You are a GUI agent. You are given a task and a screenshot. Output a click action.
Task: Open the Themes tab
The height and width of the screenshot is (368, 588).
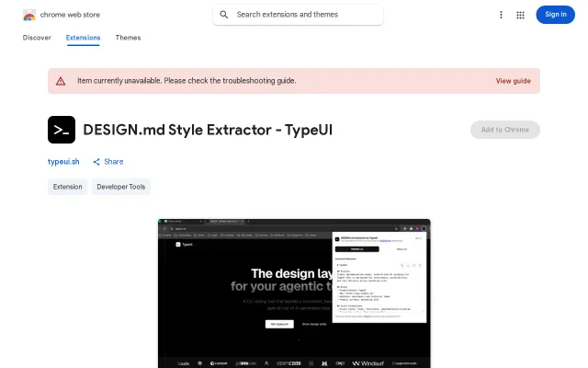tap(128, 38)
